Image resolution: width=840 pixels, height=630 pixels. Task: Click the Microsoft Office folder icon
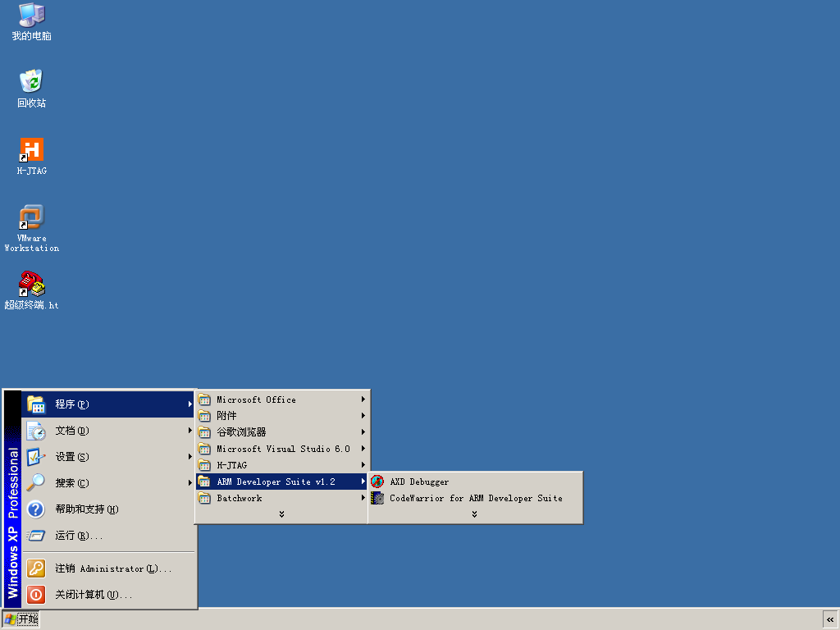[204, 399]
